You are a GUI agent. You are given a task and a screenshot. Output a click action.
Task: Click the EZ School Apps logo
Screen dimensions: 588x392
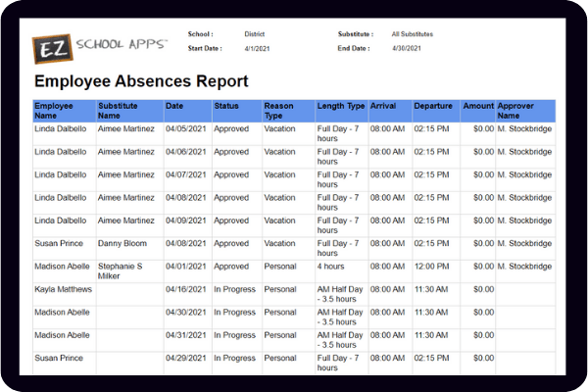click(100, 48)
